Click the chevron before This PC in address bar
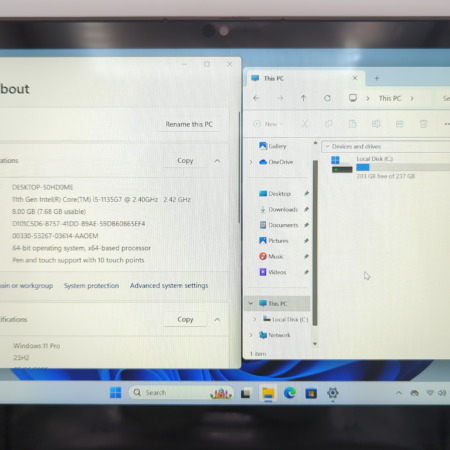 [368, 98]
